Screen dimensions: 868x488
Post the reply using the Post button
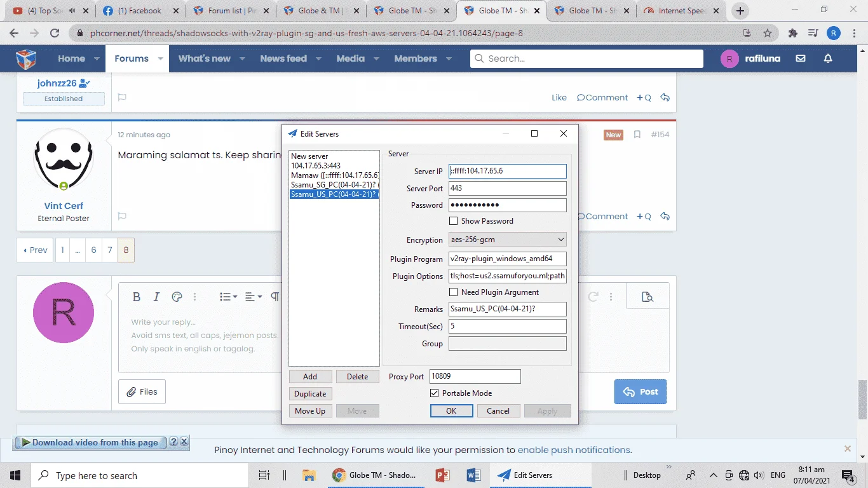click(641, 391)
